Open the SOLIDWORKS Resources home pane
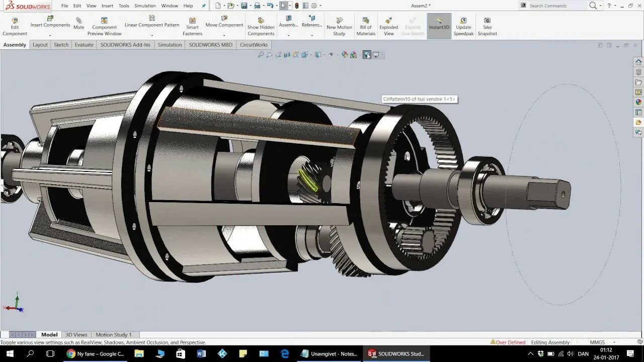The height and width of the screenshot is (362, 644). coord(638,62)
